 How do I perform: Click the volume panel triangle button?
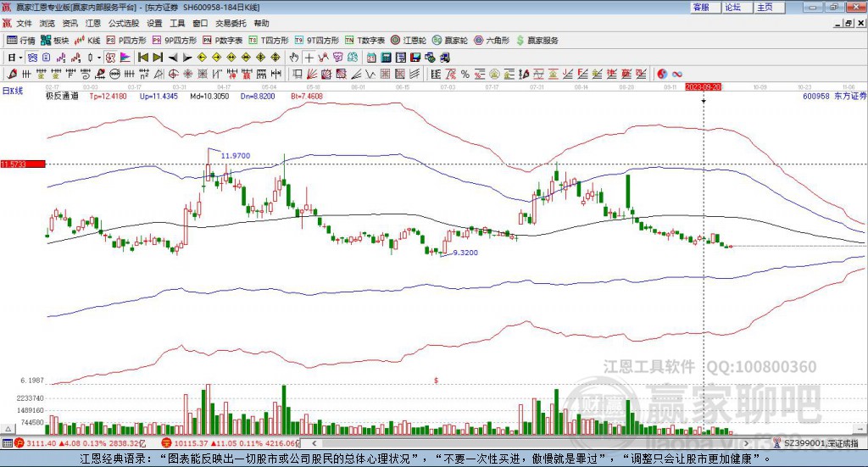[x=8, y=429]
